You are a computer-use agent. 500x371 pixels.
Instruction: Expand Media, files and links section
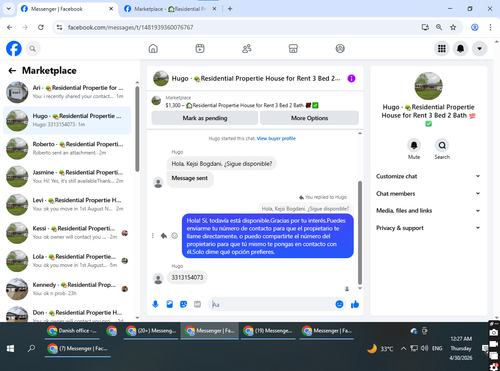pos(428,211)
